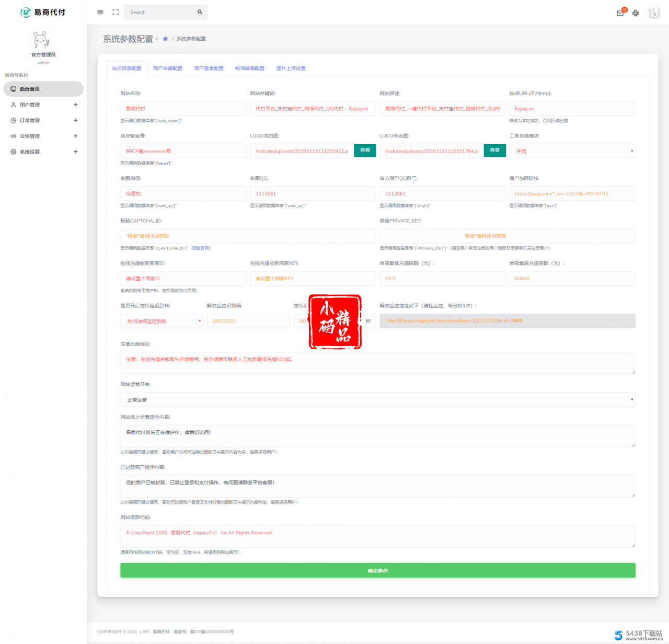Switch to the 商户申请配置 tab

(168, 68)
